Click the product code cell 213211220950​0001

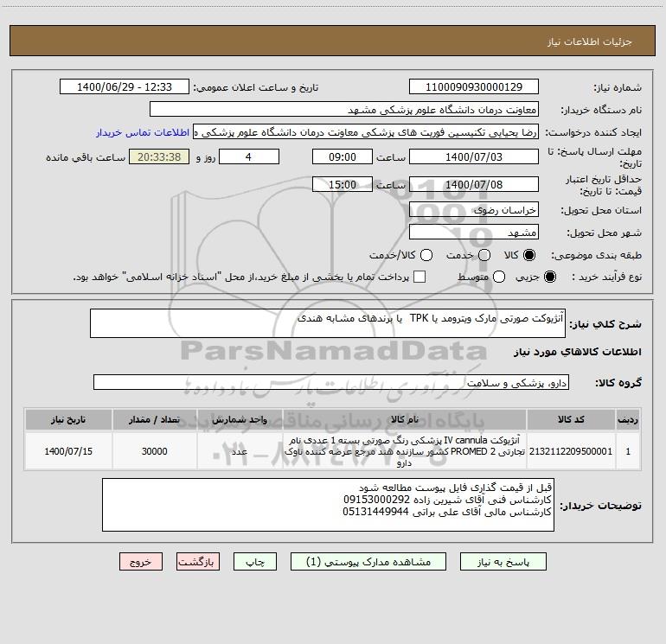tap(571, 451)
